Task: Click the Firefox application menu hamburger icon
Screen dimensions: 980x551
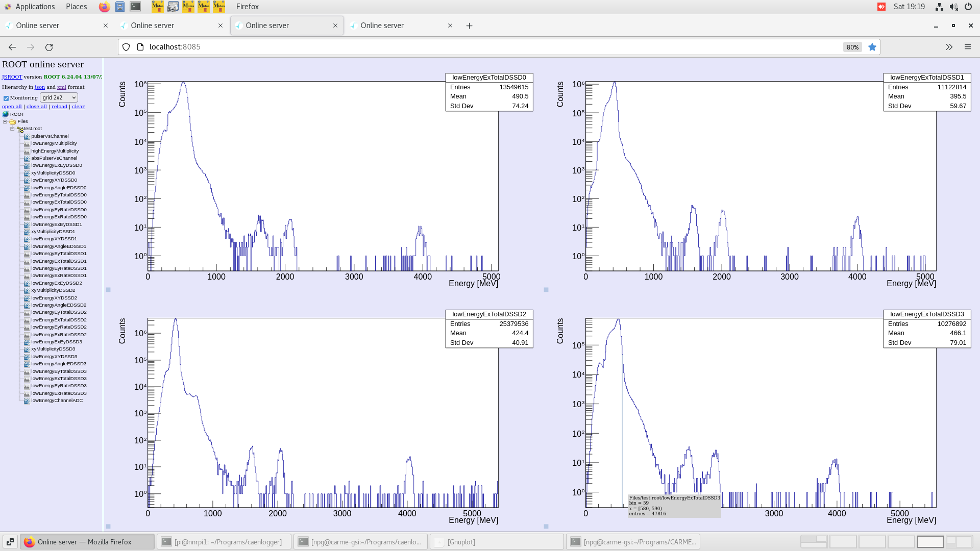Action: point(967,47)
